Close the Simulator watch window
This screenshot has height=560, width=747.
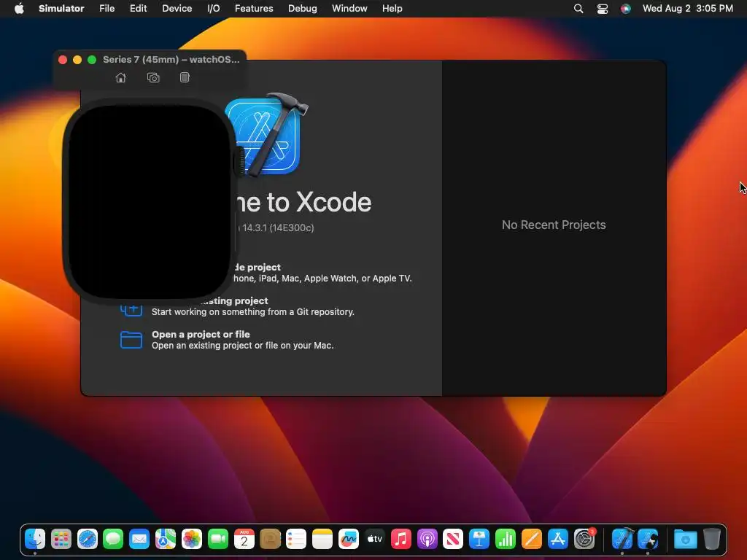tap(63, 60)
